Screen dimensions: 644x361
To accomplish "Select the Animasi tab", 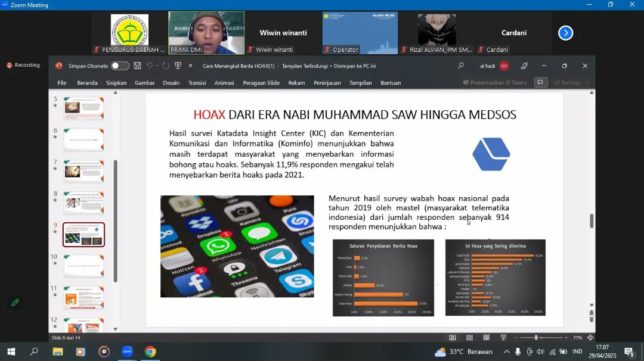I will click(224, 82).
